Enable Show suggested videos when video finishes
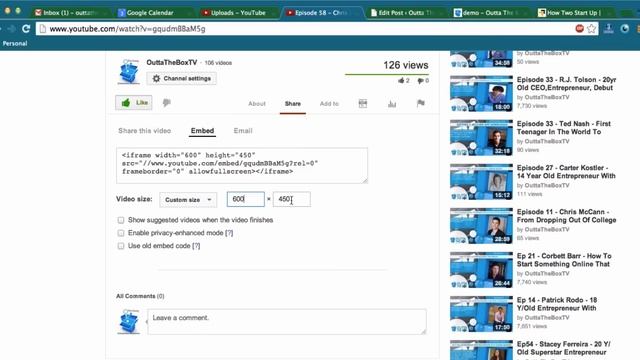Screen dimensions: 640x360 121,220
